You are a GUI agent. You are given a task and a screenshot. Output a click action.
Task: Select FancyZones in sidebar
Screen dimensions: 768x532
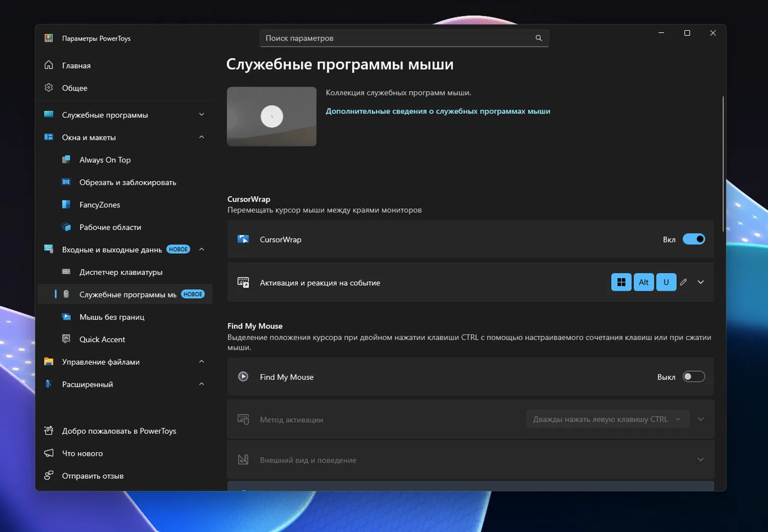[125, 205]
